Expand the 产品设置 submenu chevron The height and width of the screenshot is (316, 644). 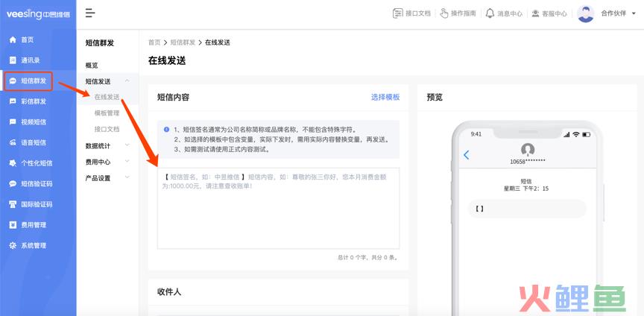[127, 177]
